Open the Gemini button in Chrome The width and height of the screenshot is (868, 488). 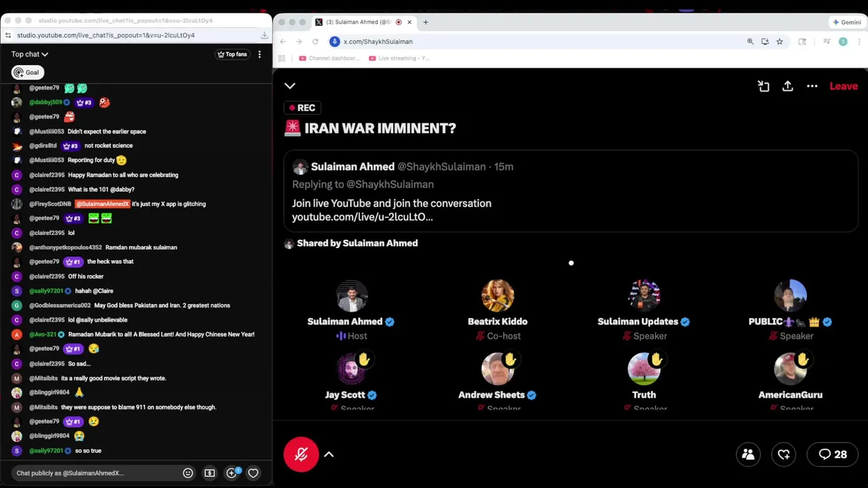pos(847,22)
